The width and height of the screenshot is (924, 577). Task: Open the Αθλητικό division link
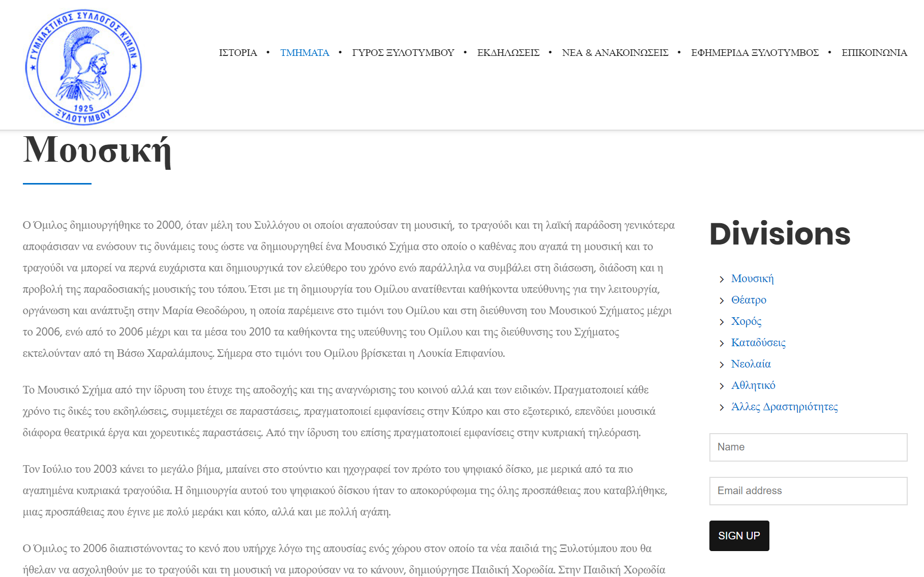[x=753, y=385]
